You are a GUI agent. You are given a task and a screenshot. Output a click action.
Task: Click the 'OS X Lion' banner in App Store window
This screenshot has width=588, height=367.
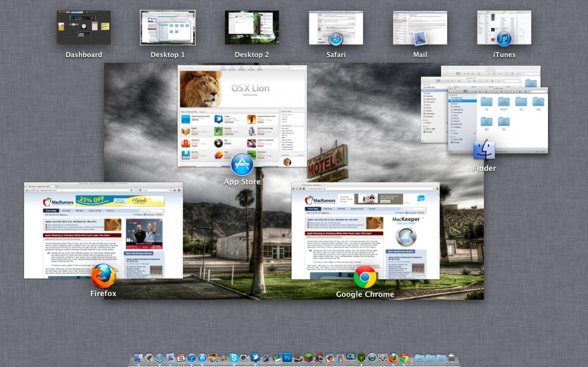[x=242, y=89]
